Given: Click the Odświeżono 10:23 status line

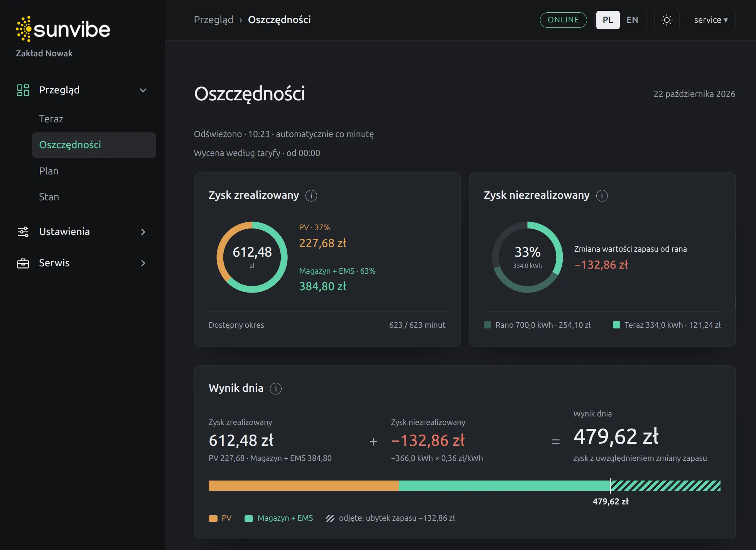Looking at the screenshot, I should pos(284,134).
